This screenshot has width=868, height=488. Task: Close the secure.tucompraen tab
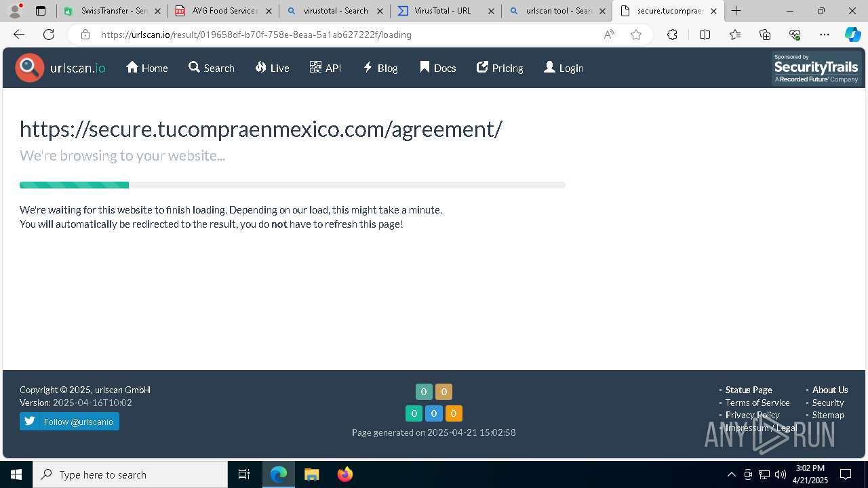click(x=713, y=11)
